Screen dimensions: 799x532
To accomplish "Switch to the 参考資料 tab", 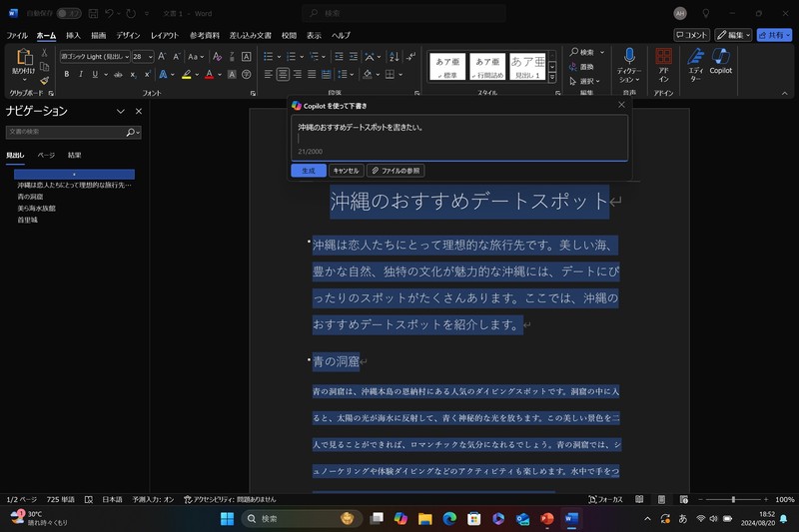I will (205, 35).
